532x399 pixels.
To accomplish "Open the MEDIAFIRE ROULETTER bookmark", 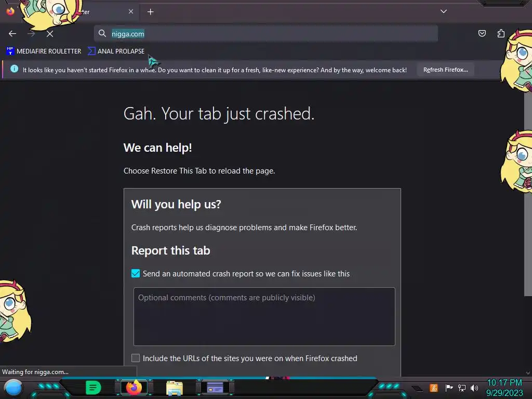I will 44,51.
